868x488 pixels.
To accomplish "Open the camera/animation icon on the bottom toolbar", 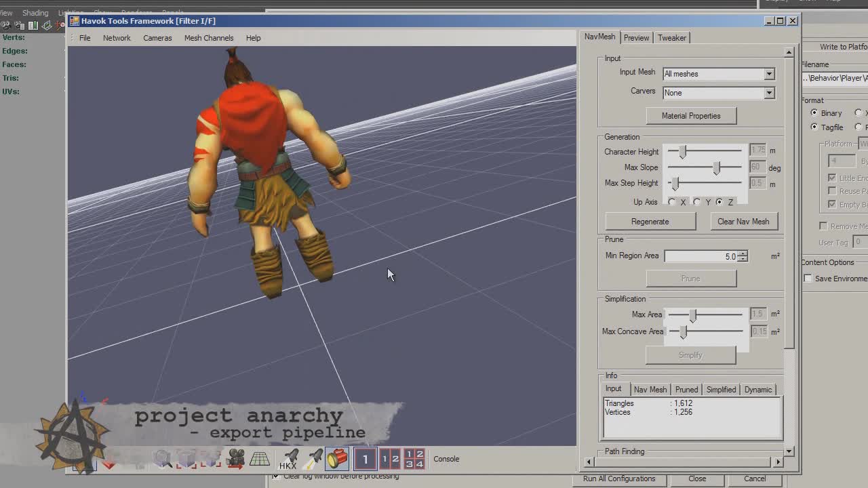I will click(235, 459).
